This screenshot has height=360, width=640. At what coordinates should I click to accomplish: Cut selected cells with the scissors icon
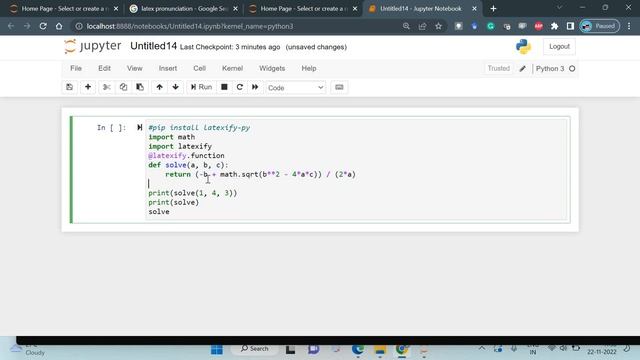point(107,87)
